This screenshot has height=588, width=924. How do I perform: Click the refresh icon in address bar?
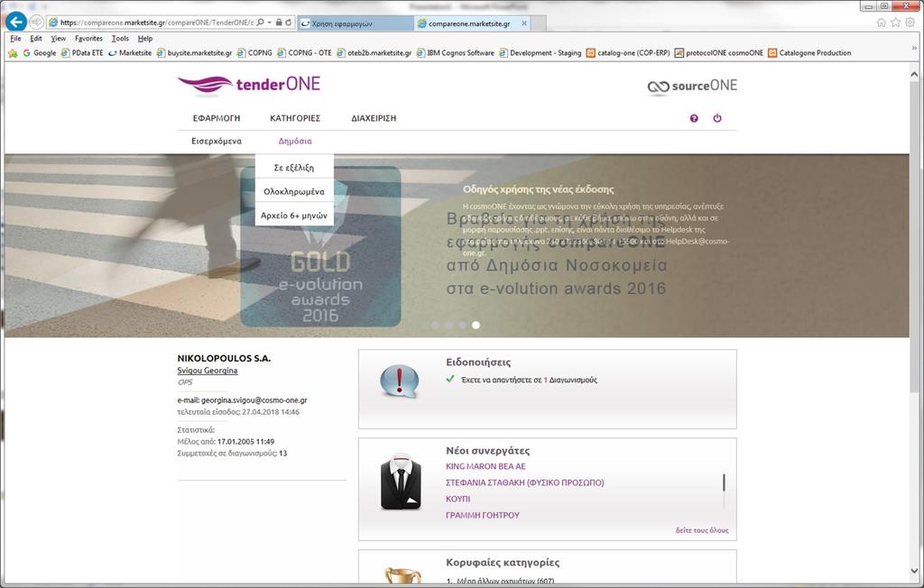click(x=289, y=23)
